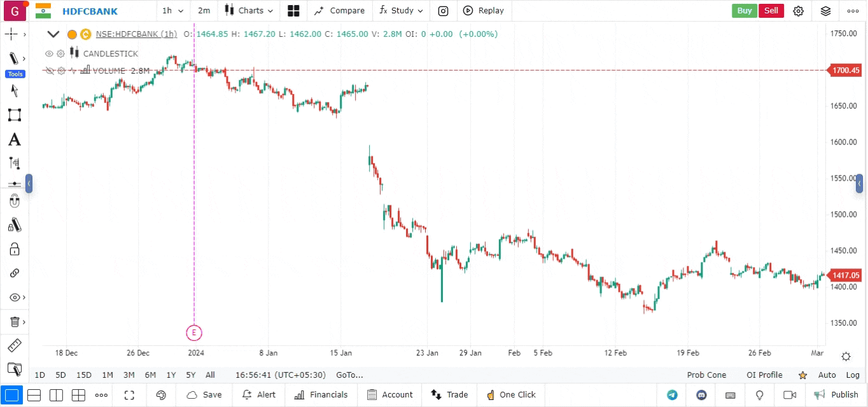Expand the Charts type dropdown
Viewport: 868px width, 407px height.
click(249, 11)
